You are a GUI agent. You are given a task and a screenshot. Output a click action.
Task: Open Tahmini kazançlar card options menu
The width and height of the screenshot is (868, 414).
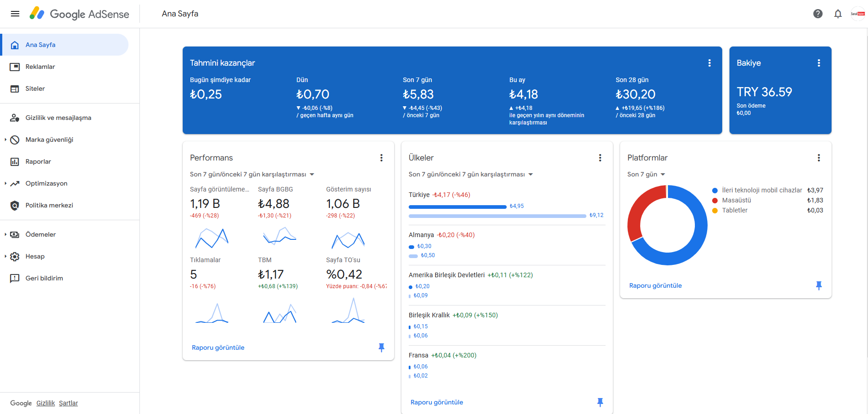click(x=709, y=63)
